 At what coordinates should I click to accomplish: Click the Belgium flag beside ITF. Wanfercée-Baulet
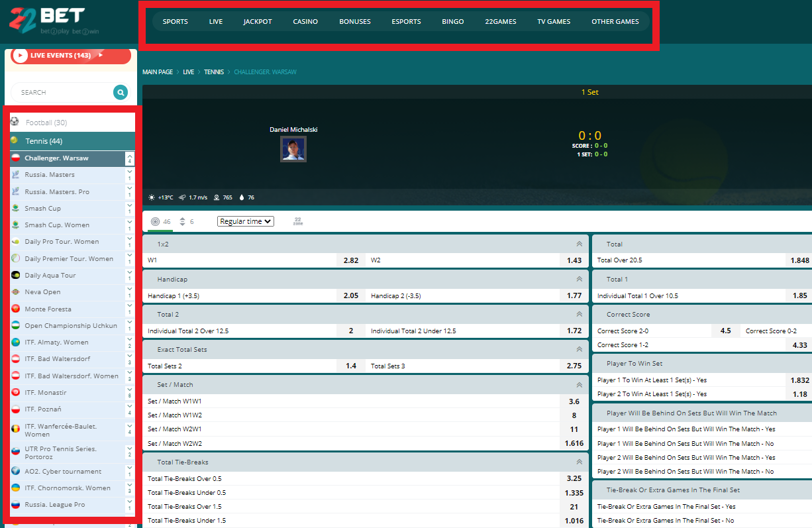pyautogui.click(x=15, y=430)
